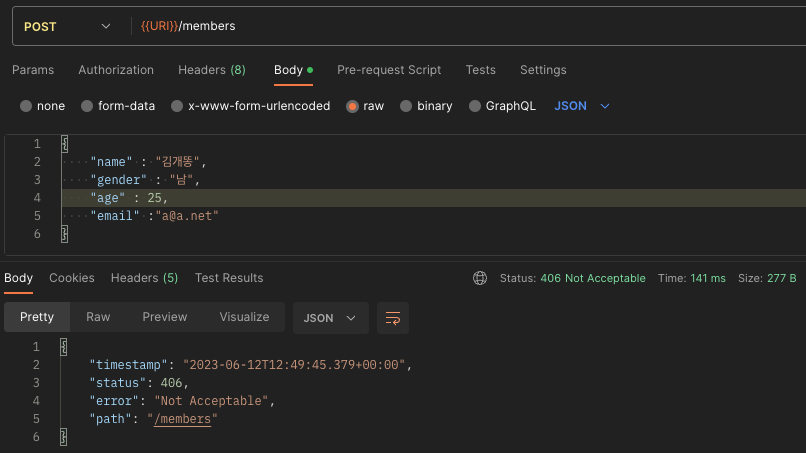Click the request URL field with {{URI}}/members
Screen dimensions: 806x453
click(x=468, y=26)
